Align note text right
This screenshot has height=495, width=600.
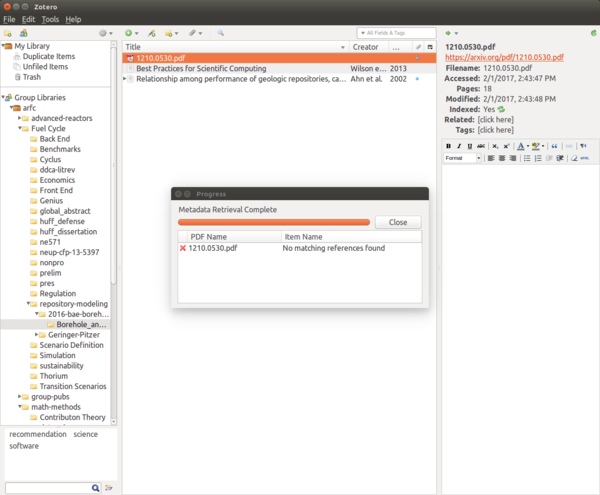coord(513,158)
